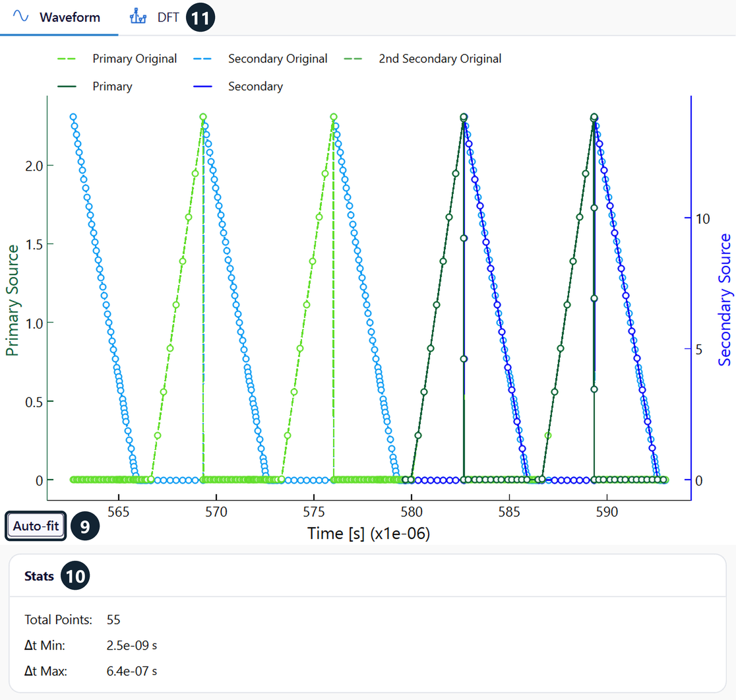Click the Δt Max value 6.4e-07 s
This screenshot has height=700, width=736.
(x=131, y=672)
